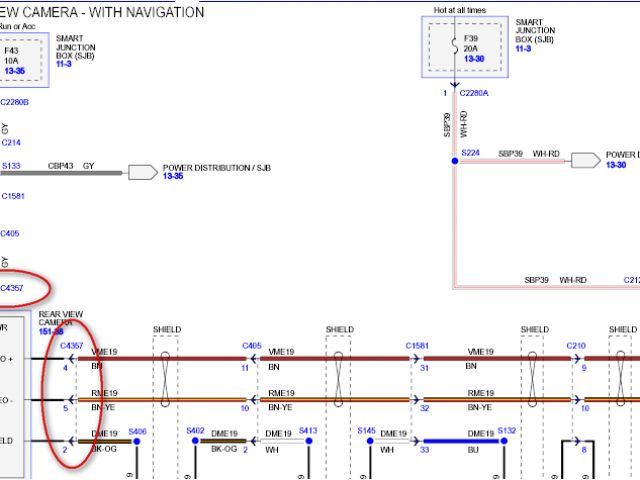Open the 13-35 link below Power Distribution / SJB
The image size is (640, 480).
pyautogui.click(x=172, y=177)
